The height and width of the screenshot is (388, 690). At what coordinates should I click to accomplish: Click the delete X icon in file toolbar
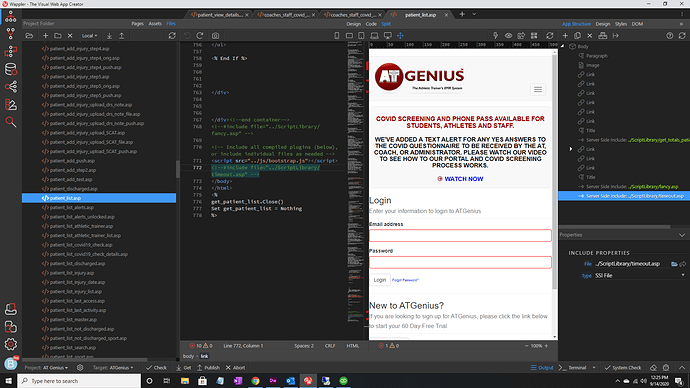[x=70, y=36]
